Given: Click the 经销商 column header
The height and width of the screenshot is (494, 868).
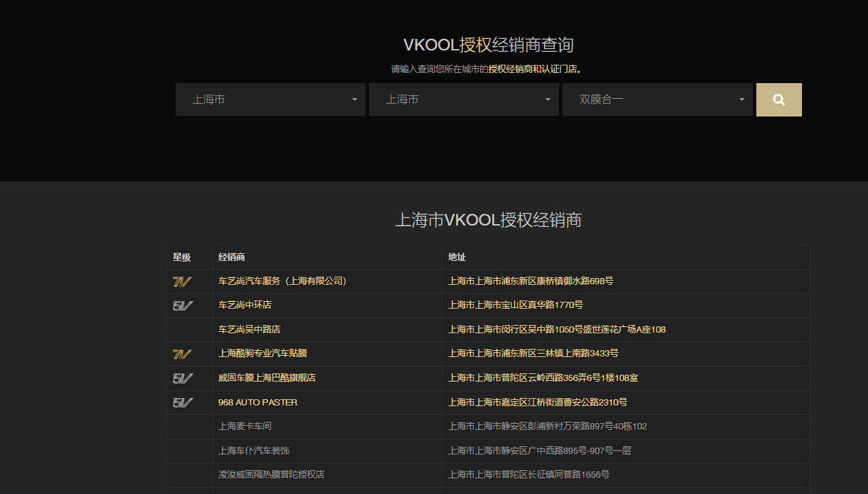Looking at the screenshot, I should [231, 257].
